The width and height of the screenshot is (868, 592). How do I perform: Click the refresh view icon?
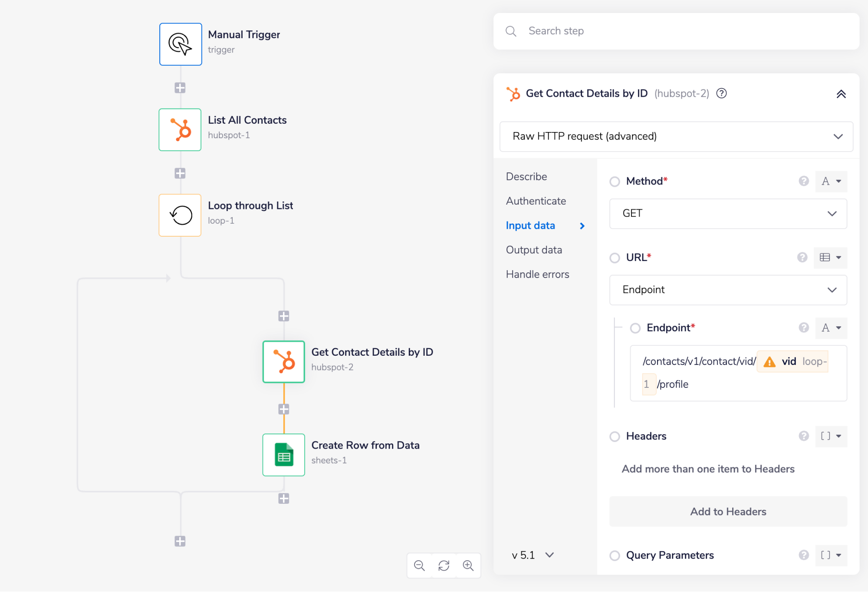[x=444, y=566]
